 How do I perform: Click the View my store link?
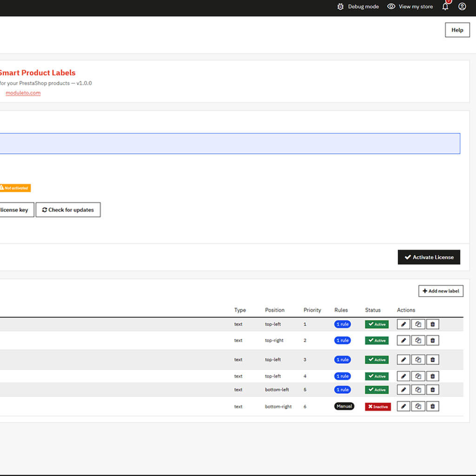point(410,7)
